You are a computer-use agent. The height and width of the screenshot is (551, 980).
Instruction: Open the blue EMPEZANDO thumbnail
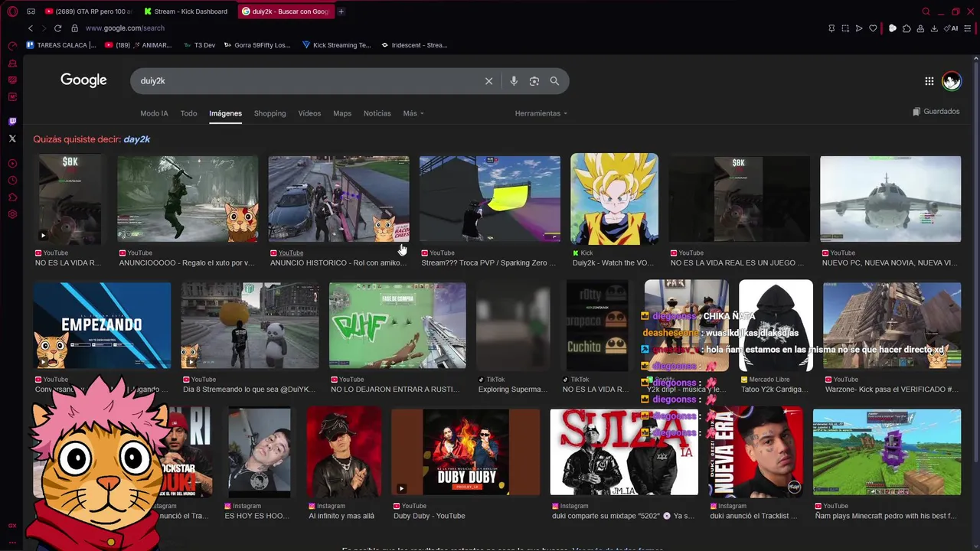[x=102, y=325]
